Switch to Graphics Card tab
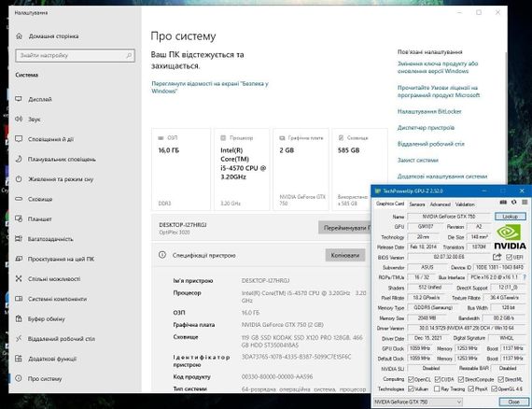Screen dimensions: 532x409 (x=390, y=204)
